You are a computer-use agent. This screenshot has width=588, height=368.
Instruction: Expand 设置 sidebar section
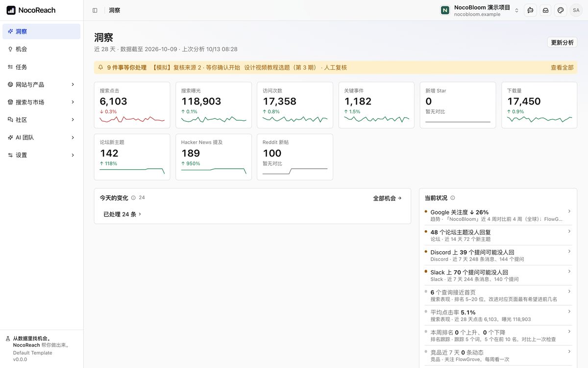pos(42,155)
